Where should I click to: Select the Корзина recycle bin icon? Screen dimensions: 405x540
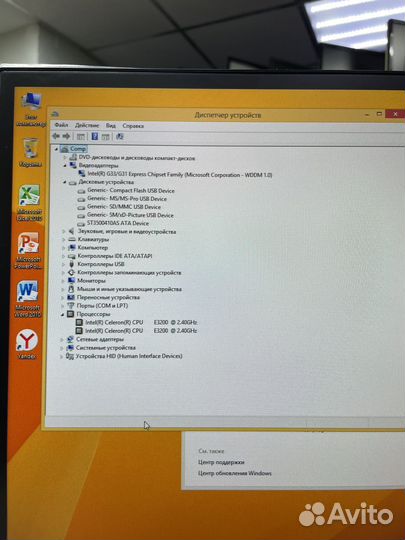(31, 153)
